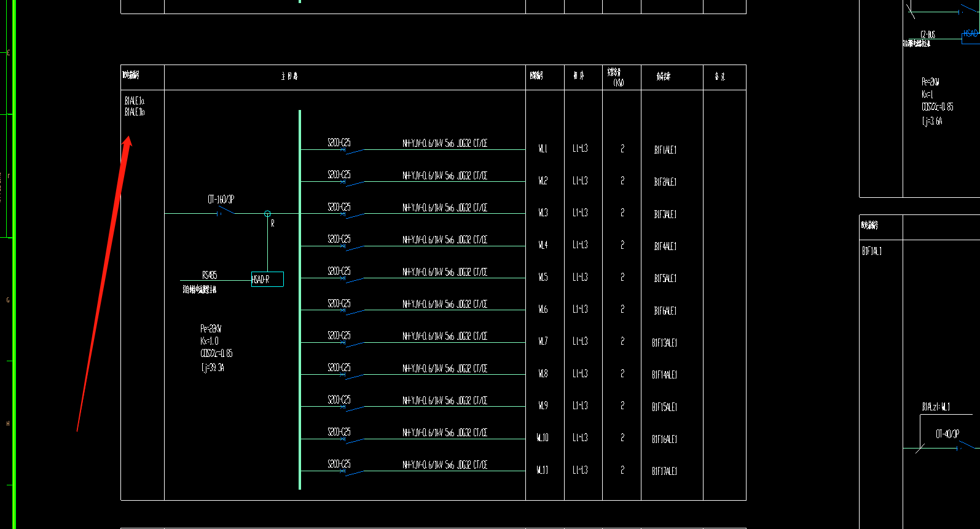The width and height of the screenshot is (980, 529).
Task: Select circuit number WL5
Action: coord(543,277)
